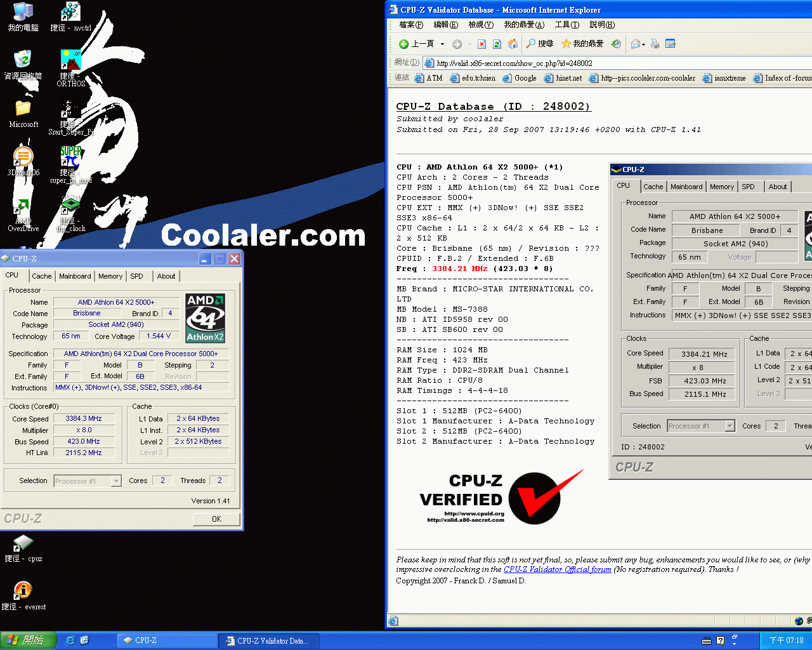Screen dimensions: 812x650
Task: Switch to the About tab in CPU-Z window
Action: (166, 276)
